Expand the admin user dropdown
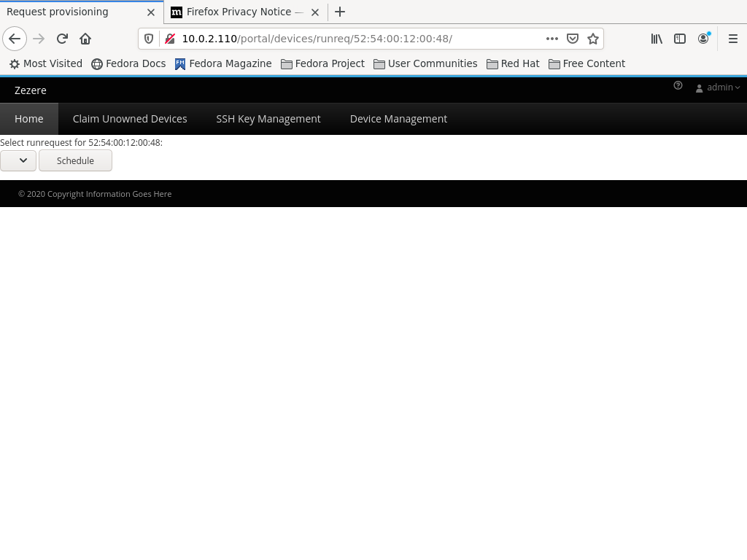The height and width of the screenshot is (560, 747). [x=718, y=87]
